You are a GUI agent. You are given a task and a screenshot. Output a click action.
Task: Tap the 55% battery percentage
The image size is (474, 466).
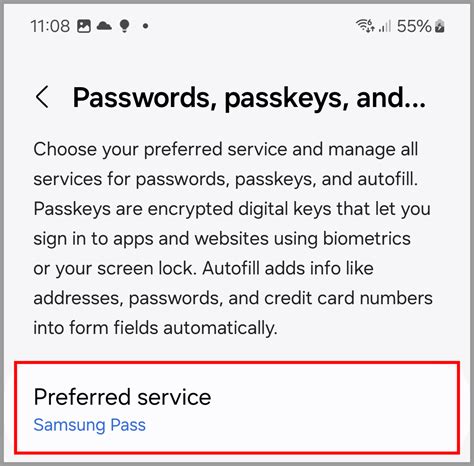coord(414,26)
